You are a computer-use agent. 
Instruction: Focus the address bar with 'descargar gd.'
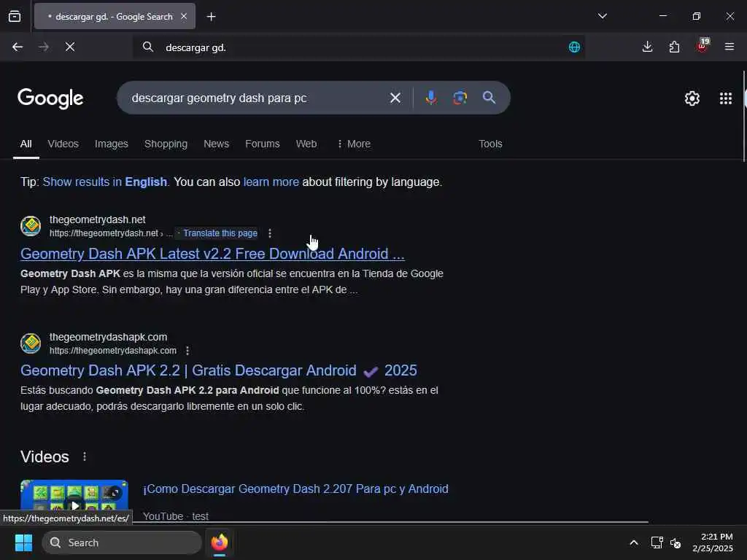point(360,47)
